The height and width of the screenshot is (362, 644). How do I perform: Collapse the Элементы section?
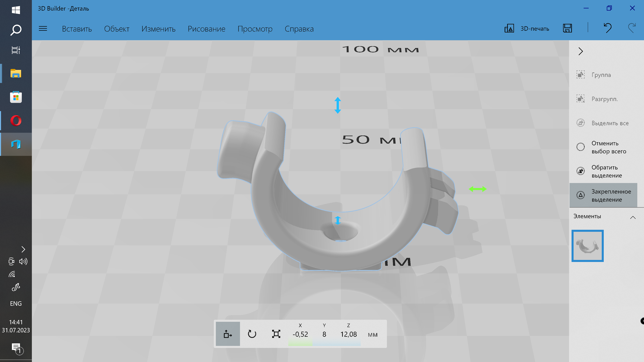[x=632, y=217]
